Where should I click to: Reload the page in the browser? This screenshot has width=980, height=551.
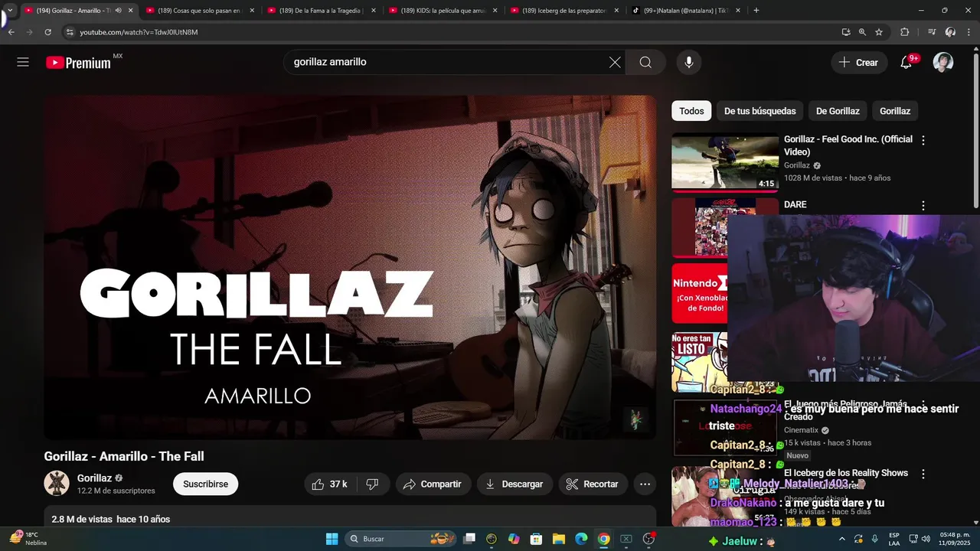47,32
